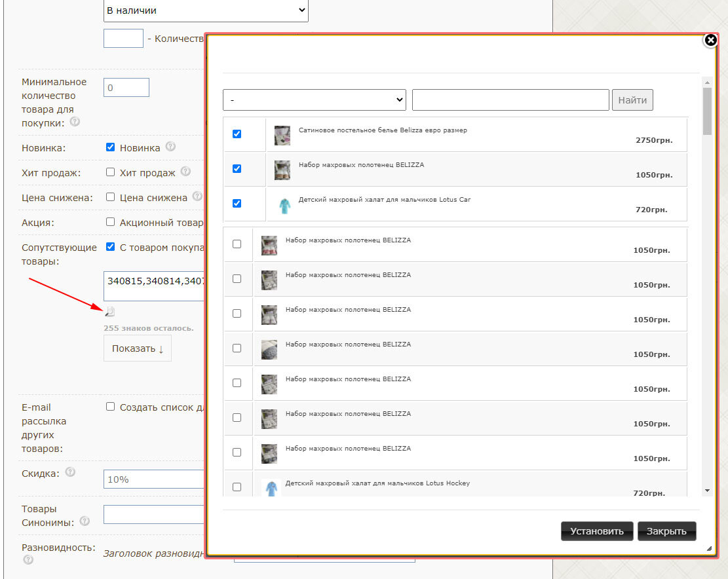Image resolution: width=728 pixels, height=579 pixels.
Task: Tick the Lotus Hockey robe checkbox
Action: point(237,487)
